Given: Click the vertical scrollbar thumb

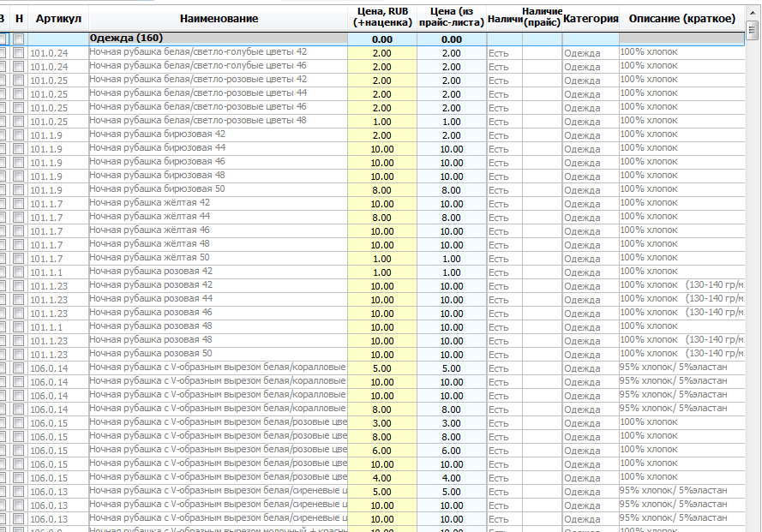Looking at the screenshot, I should tap(753, 30).
